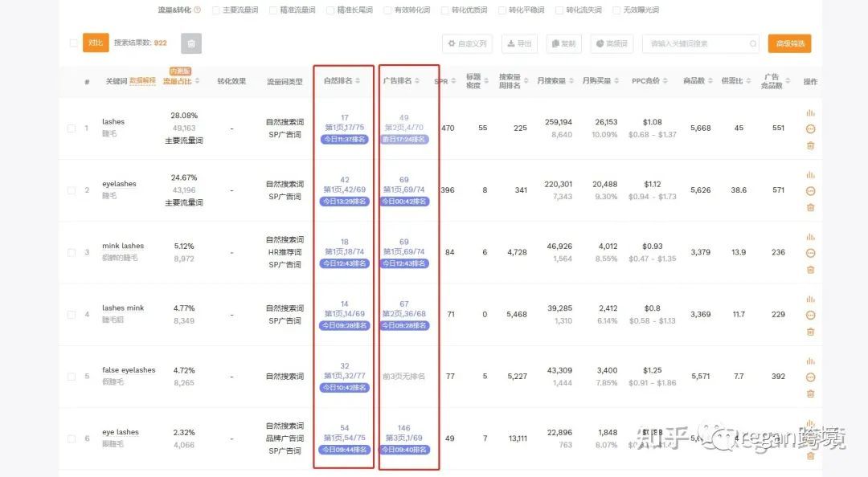
Task: View the chart icon for the mink lashes row
Action: pyautogui.click(x=810, y=237)
